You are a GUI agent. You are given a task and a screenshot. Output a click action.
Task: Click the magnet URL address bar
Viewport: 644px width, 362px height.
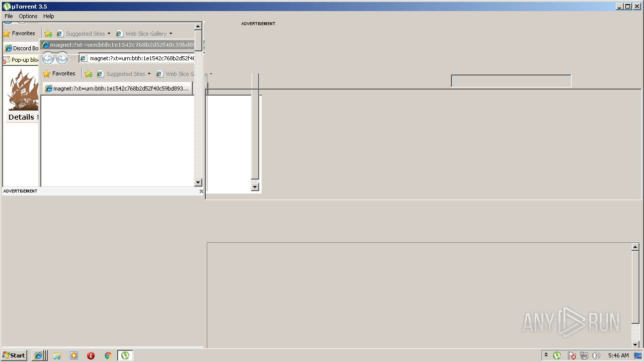[137, 58]
